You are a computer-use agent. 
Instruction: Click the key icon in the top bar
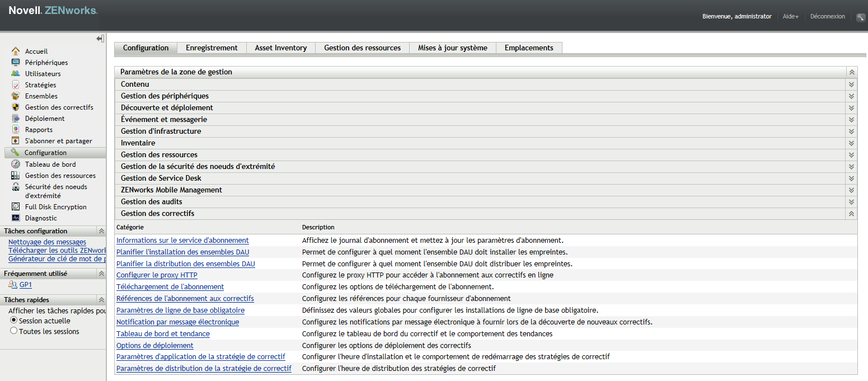click(860, 17)
